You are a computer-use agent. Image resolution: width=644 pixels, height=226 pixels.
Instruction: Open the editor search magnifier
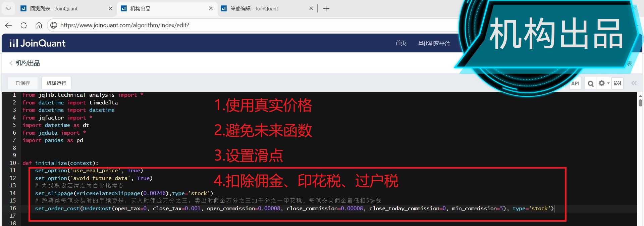[591, 83]
